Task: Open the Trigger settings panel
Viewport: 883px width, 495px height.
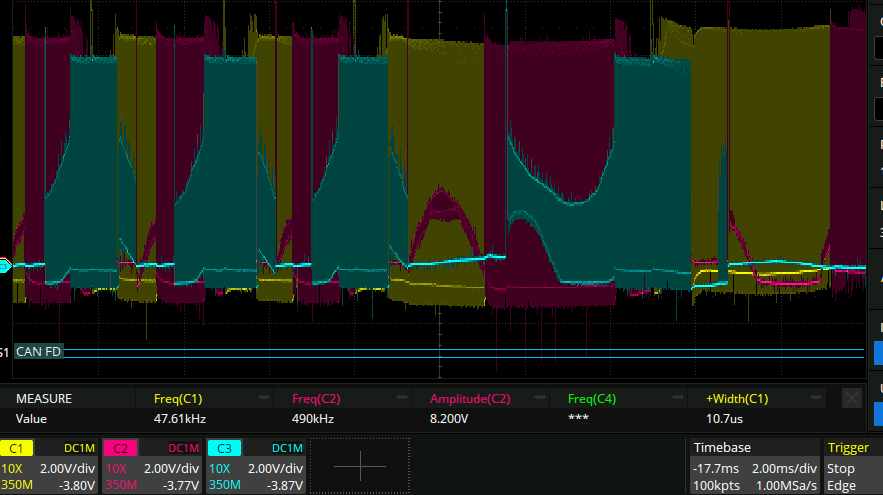Action: coord(848,448)
